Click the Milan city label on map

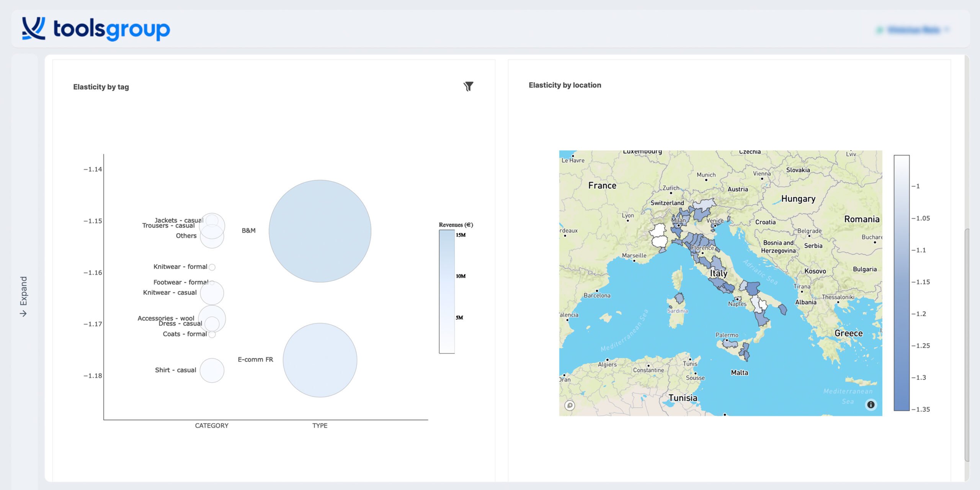(x=678, y=220)
